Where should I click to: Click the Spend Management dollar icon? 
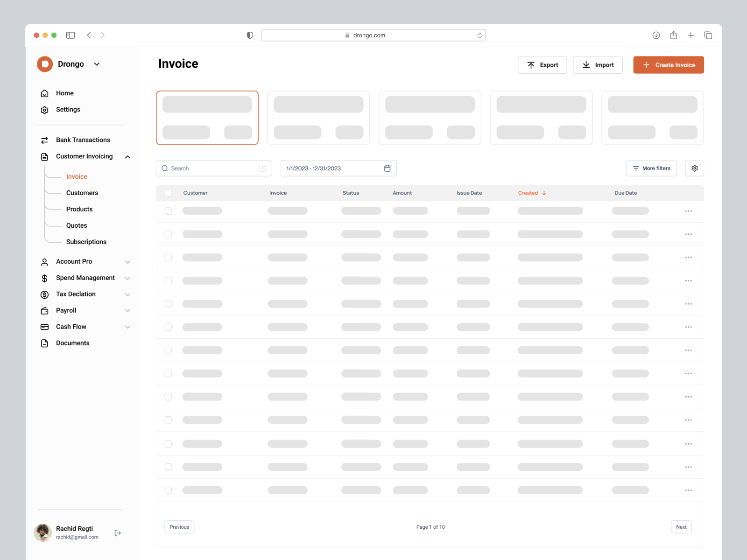[44, 278]
